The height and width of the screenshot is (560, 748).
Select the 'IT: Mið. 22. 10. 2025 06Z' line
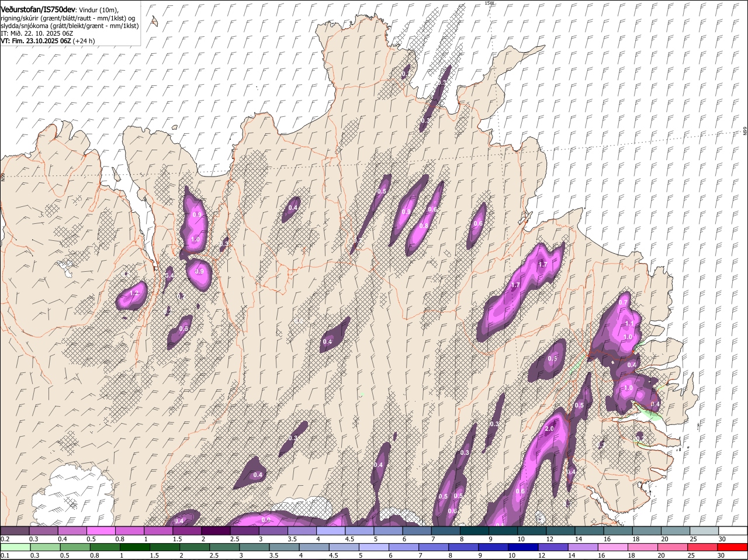click(37, 33)
